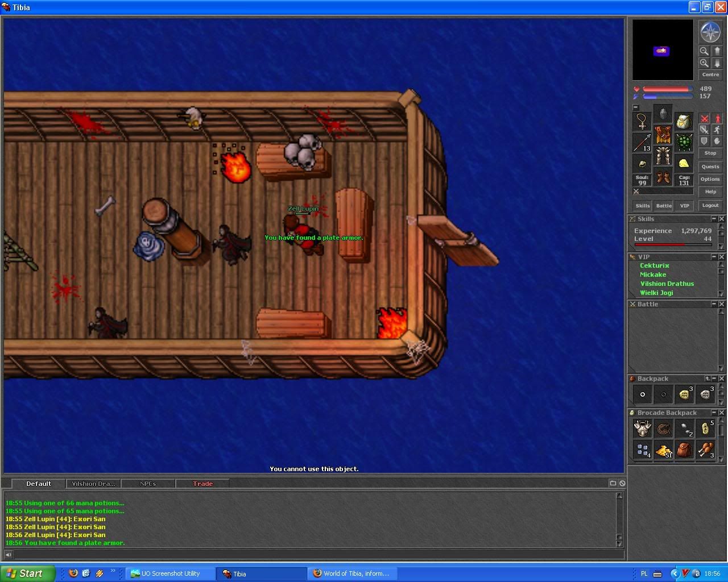The width and height of the screenshot is (728, 582).
Task: Click the amulet necklace equipment slot
Action: point(642,122)
